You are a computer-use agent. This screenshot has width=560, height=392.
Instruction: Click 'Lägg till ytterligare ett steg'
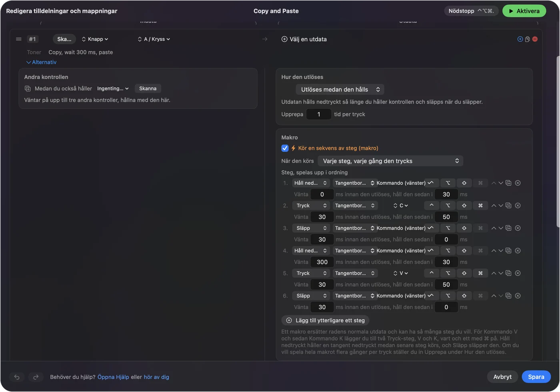325,320
